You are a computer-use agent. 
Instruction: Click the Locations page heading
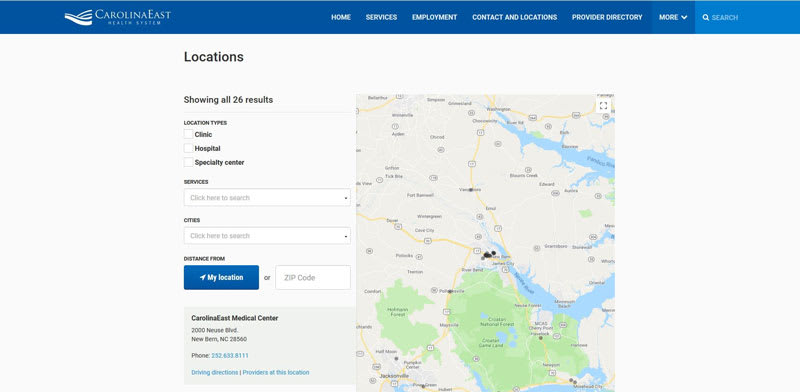point(213,57)
